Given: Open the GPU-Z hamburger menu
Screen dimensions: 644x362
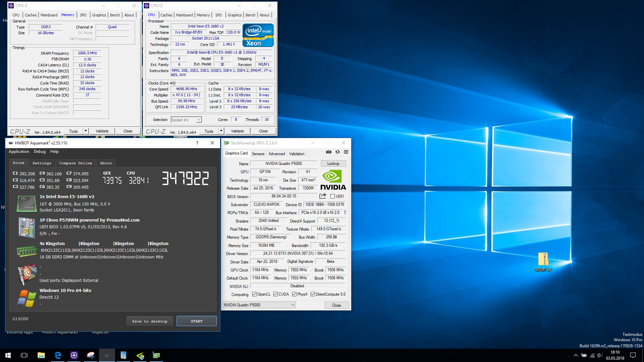Looking at the screenshot, I should coord(346,152).
